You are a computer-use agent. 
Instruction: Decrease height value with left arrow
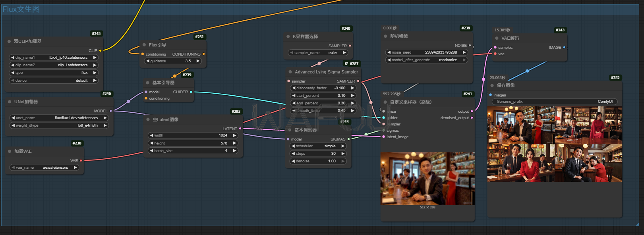151,143
